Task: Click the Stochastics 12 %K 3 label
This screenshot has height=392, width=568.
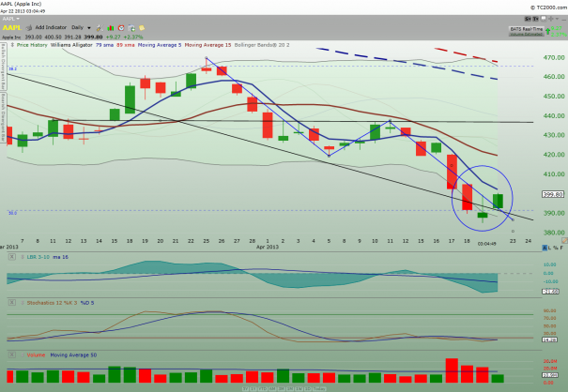Action: [x=53, y=303]
